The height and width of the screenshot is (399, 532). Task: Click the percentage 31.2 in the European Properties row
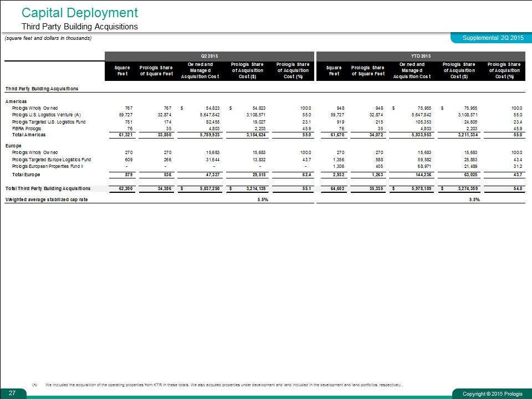pos(518,166)
